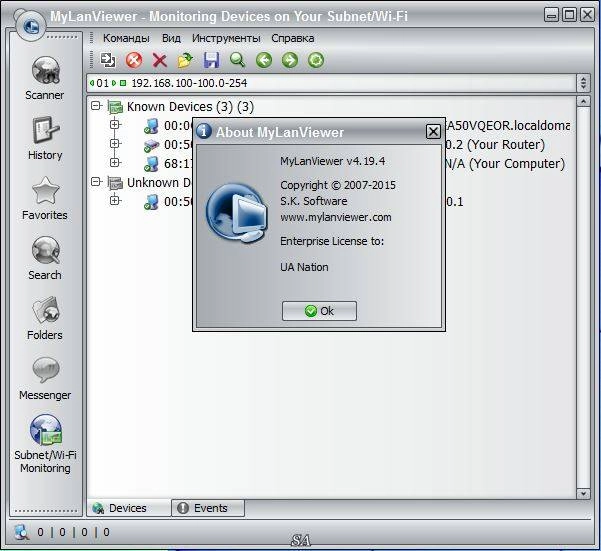Click the green forward arrow icon
Viewport: 601px width, 551px height.
[x=290, y=60]
